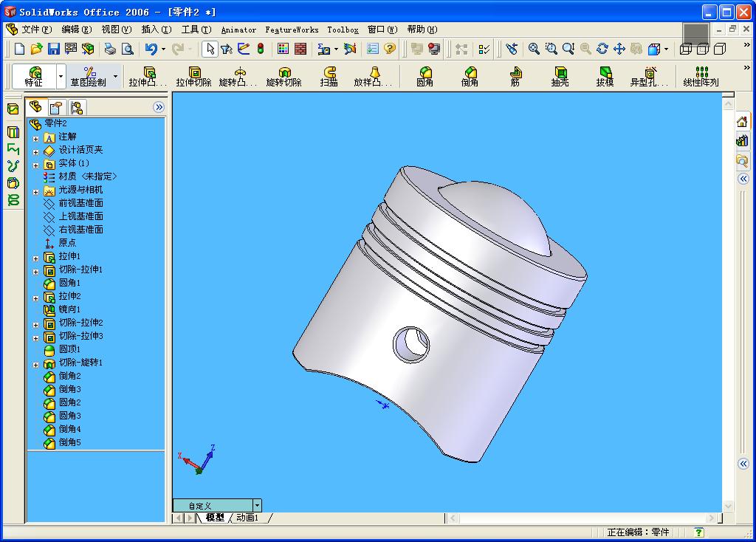756x542 pixels.
Task: Click the 草图绘制 sketch button
Action: pyautogui.click(x=89, y=77)
